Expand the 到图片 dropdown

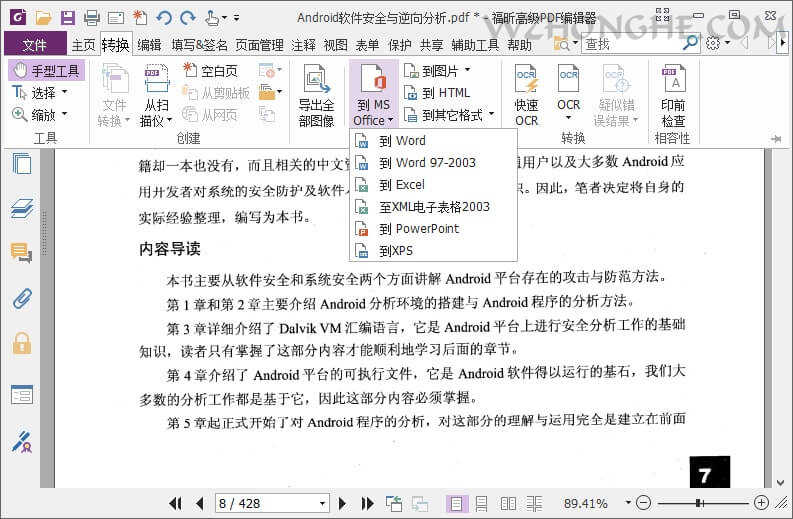(438, 70)
